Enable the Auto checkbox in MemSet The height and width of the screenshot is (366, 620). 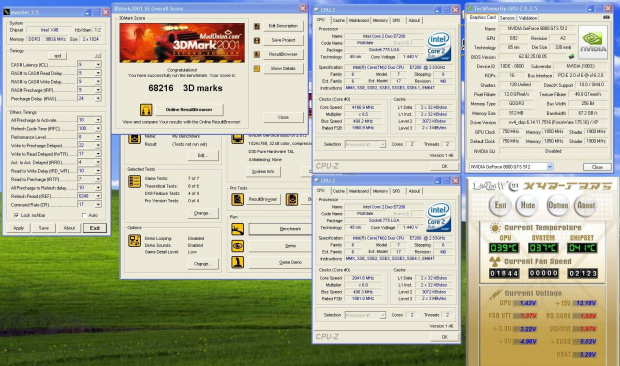(x=84, y=215)
